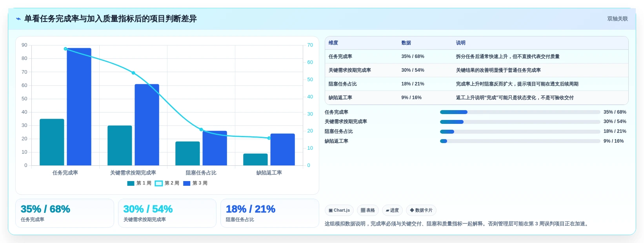Click the 任务完成率 x-axis label
The width and height of the screenshot is (644, 243).
pyautogui.click(x=65, y=173)
